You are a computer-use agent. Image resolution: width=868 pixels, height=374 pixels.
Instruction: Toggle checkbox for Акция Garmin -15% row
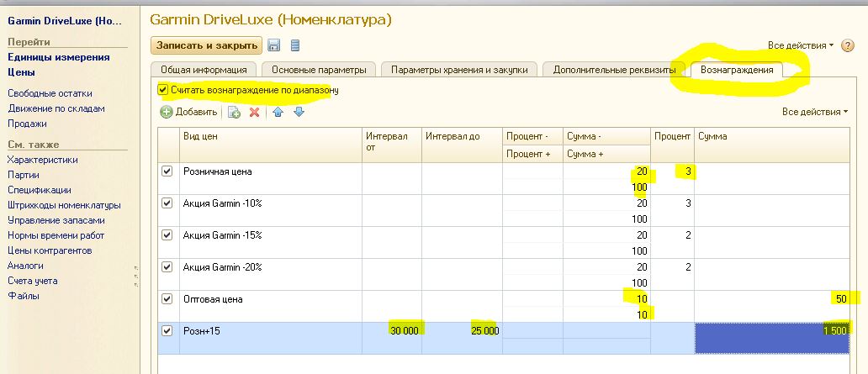point(167,235)
